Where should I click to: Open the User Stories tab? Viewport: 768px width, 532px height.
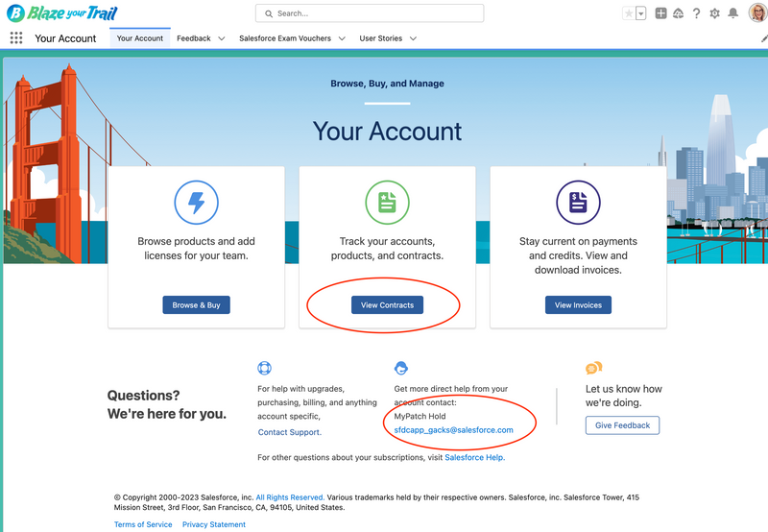pos(380,38)
